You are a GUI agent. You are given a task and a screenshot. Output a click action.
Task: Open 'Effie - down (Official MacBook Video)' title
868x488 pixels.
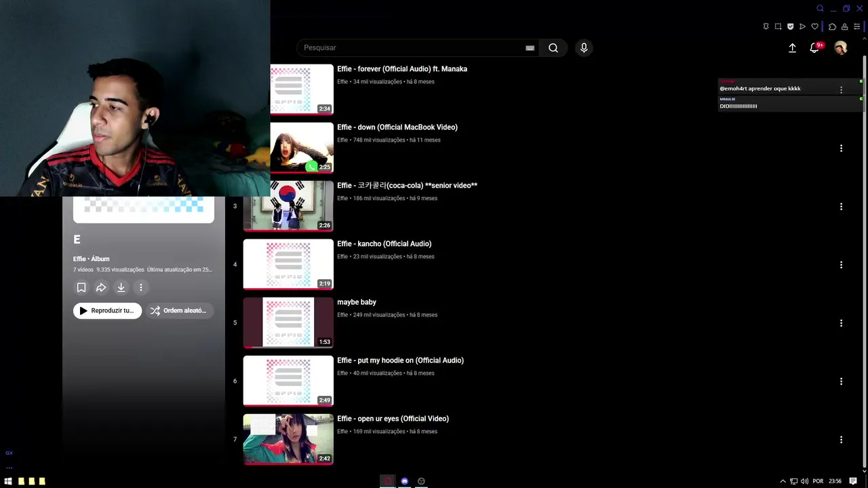397,127
